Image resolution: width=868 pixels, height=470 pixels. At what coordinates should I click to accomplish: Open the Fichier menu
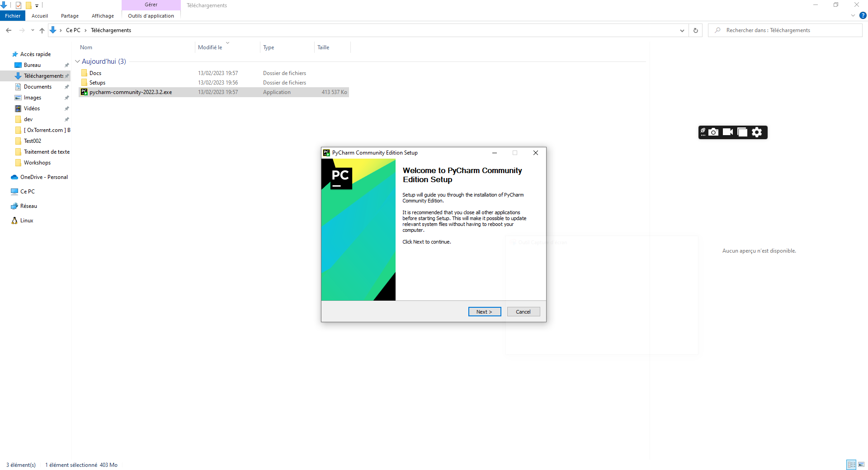tap(13, 16)
